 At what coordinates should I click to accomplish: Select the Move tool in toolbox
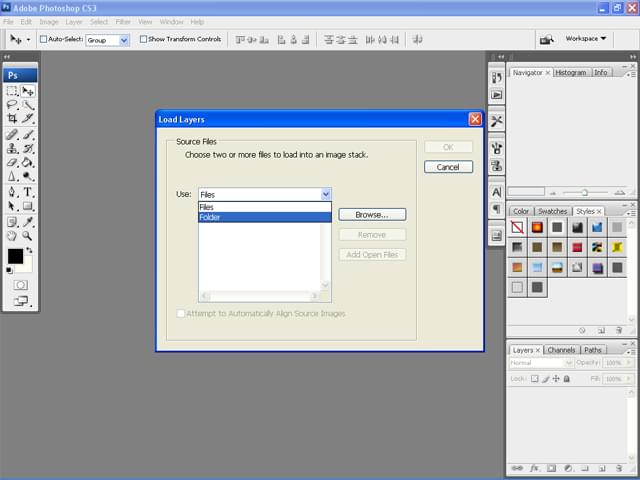pos(28,91)
